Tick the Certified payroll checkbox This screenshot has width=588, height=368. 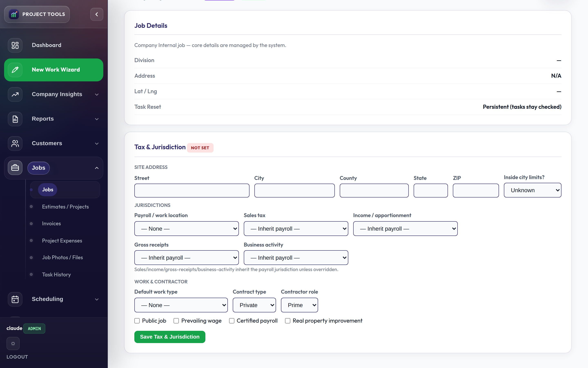click(x=232, y=321)
